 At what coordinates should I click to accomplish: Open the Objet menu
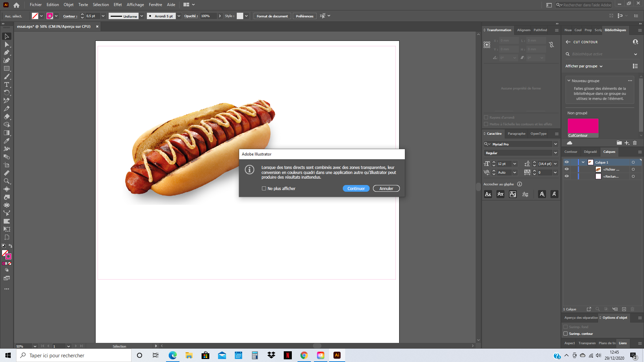[x=68, y=5]
